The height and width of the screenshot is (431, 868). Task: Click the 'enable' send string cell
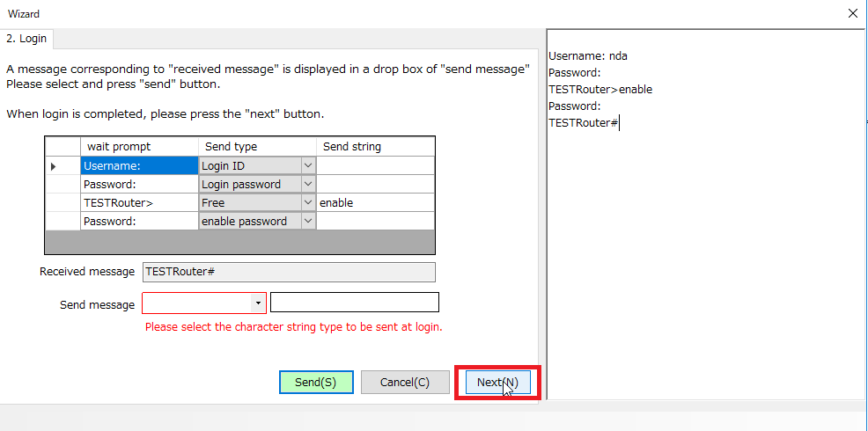pos(375,202)
